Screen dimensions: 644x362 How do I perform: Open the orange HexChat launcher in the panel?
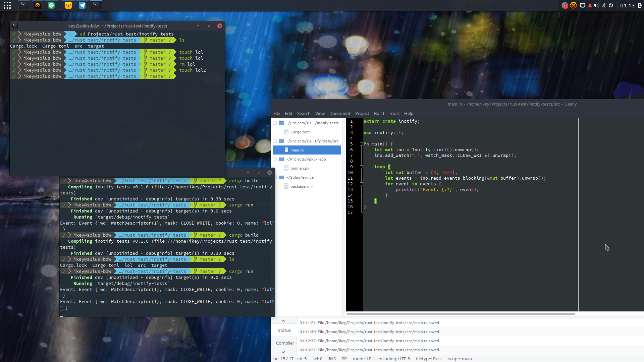(38, 5)
